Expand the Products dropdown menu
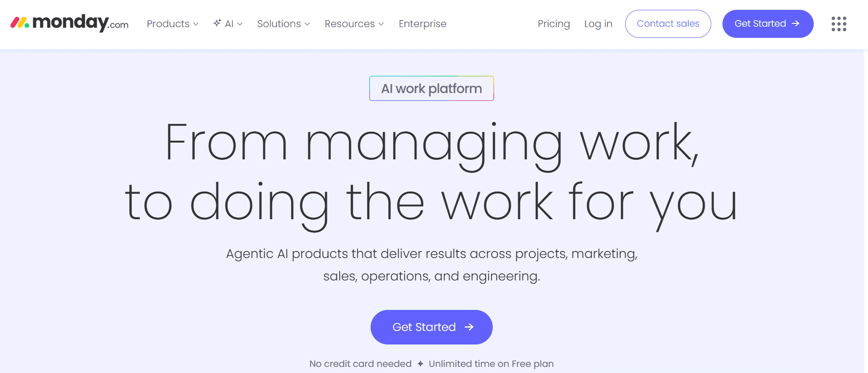This screenshot has width=868, height=373. (173, 24)
